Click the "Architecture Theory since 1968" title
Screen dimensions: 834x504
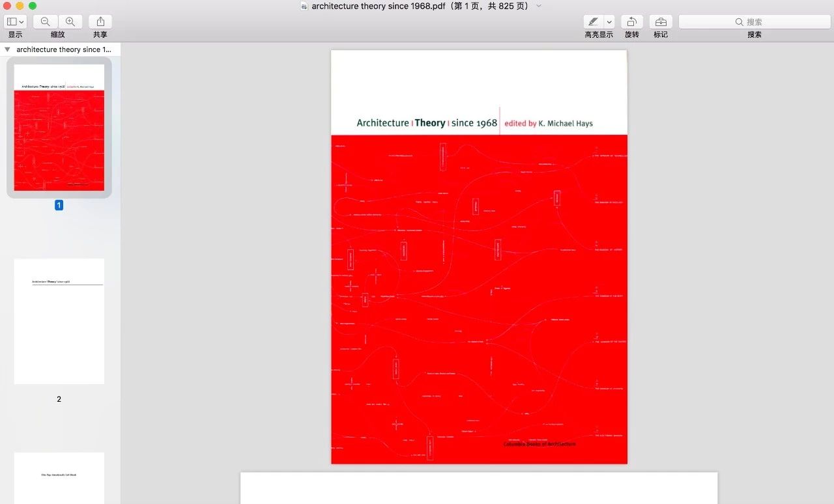pyautogui.click(x=427, y=122)
